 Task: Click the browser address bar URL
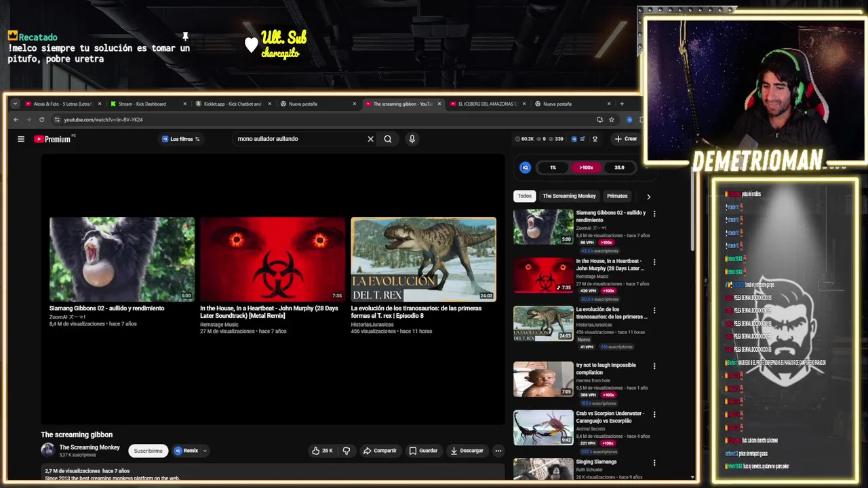tap(103, 120)
